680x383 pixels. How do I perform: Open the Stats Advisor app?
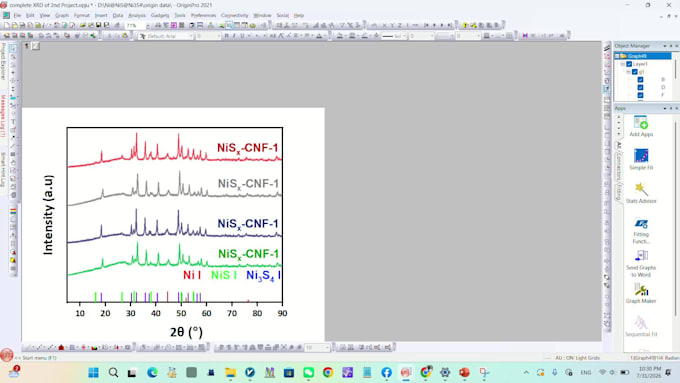[641, 189]
